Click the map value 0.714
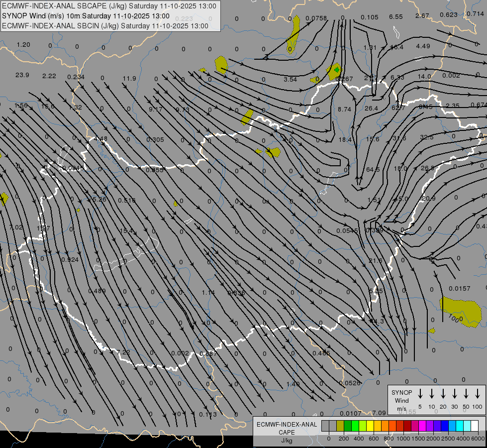The height and width of the screenshot is (448, 487). pos(475,13)
